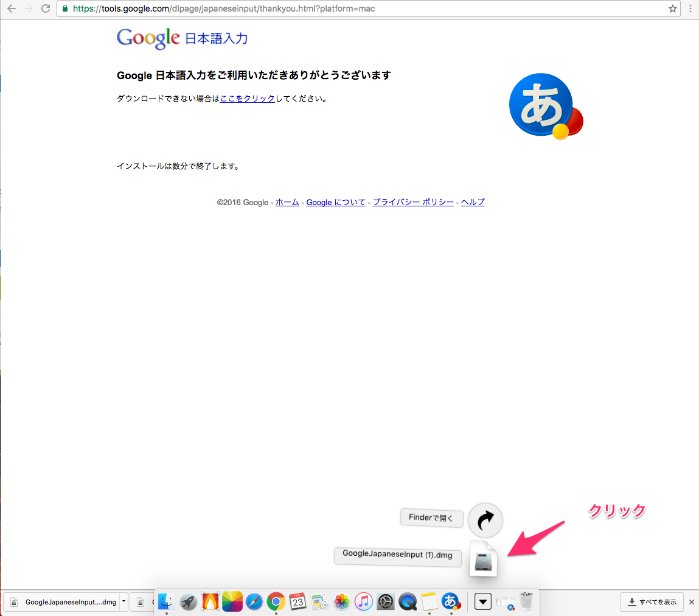
Task: Open GoogleJapaneseInput (1).dmg disk icon
Action: (x=484, y=559)
